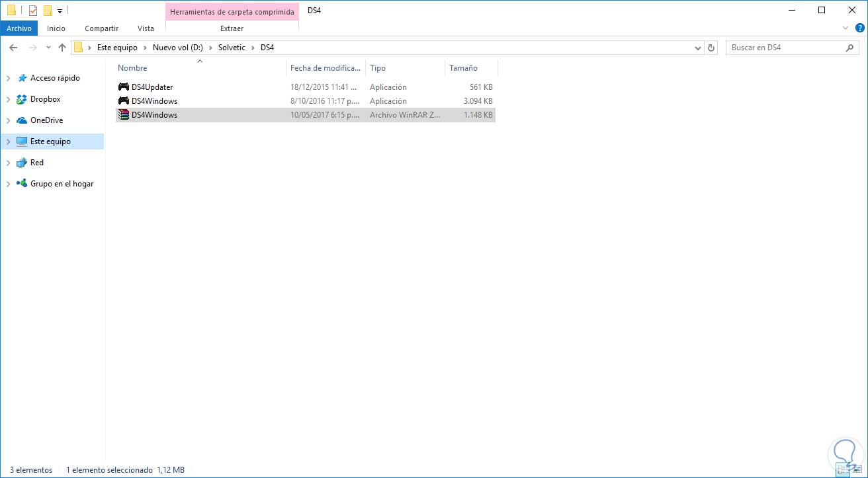Open Help with the blue question mark
868x478 pixels.
(860, 28)
